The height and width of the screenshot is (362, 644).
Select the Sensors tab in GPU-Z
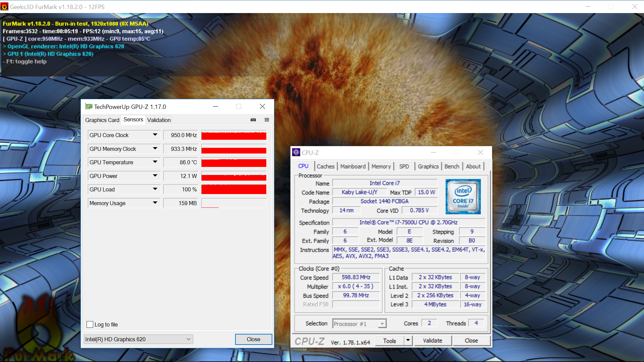(133, 120)
